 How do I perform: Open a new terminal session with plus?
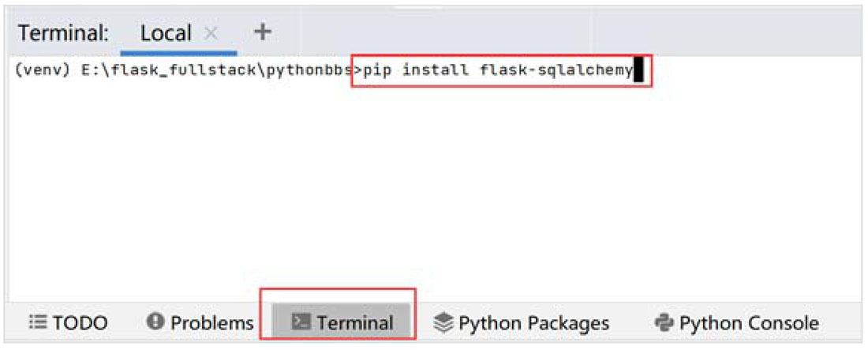(263, 32)
